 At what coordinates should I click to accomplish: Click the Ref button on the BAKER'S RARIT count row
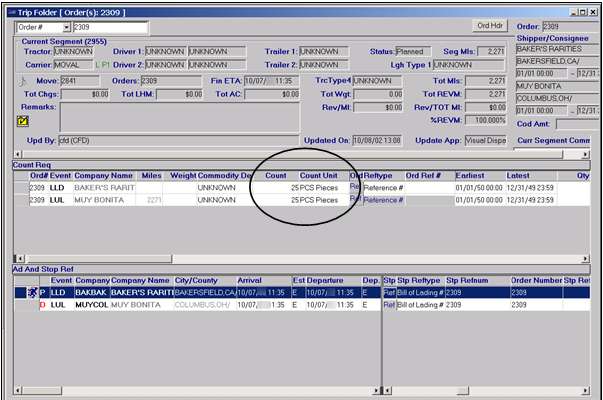355,186
